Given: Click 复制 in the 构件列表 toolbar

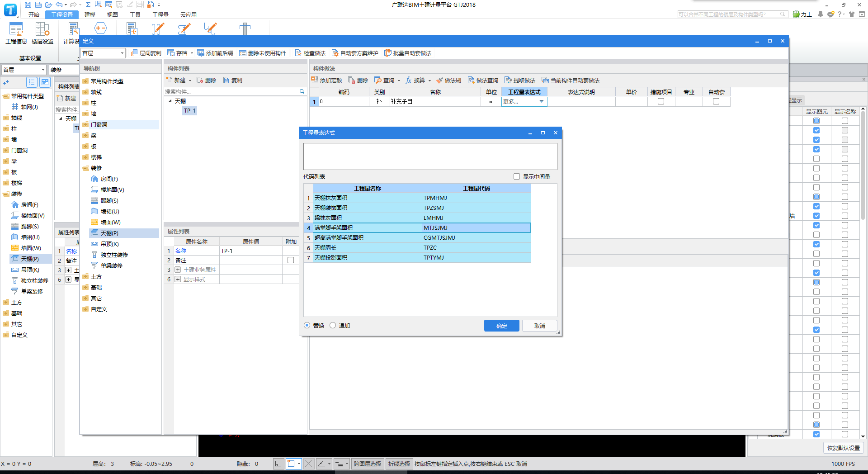Looking at the screenshot, I should 233,80.
